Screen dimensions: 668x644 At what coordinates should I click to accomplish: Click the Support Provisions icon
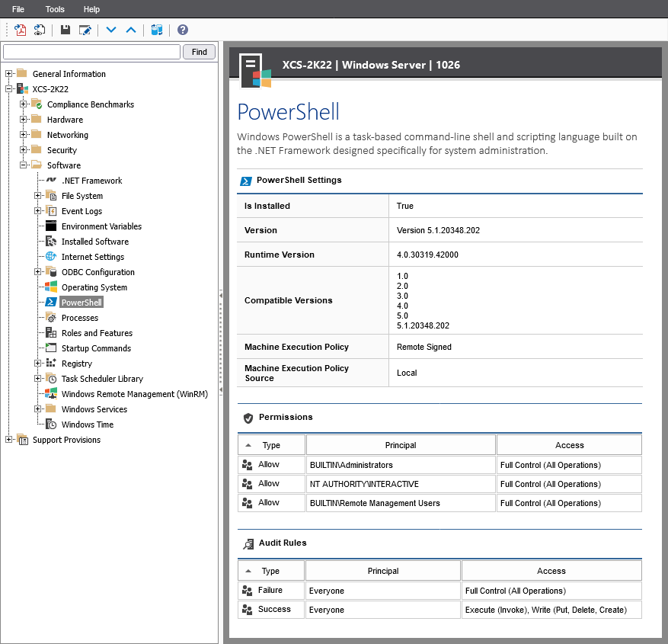tap(22, 439)
